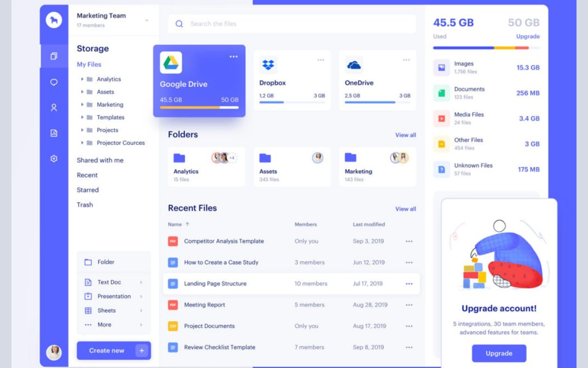The width and height of the screenshot is (588, 368).
Task: Click the OneDrive cloud icon
Action: [354, 65]
